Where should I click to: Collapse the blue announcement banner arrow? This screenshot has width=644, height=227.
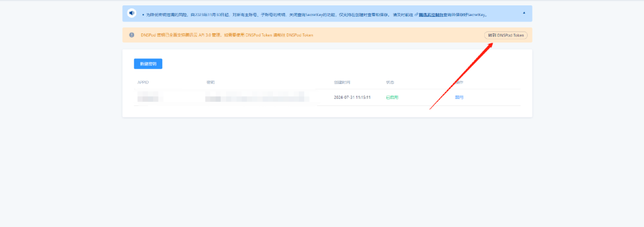(524, 13)
